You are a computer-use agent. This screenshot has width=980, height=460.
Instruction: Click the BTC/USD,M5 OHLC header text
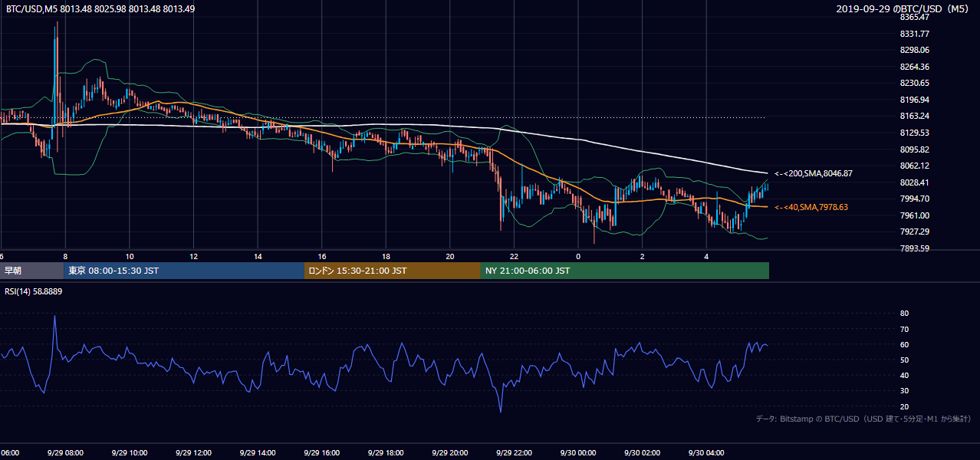tap(100, 8)
